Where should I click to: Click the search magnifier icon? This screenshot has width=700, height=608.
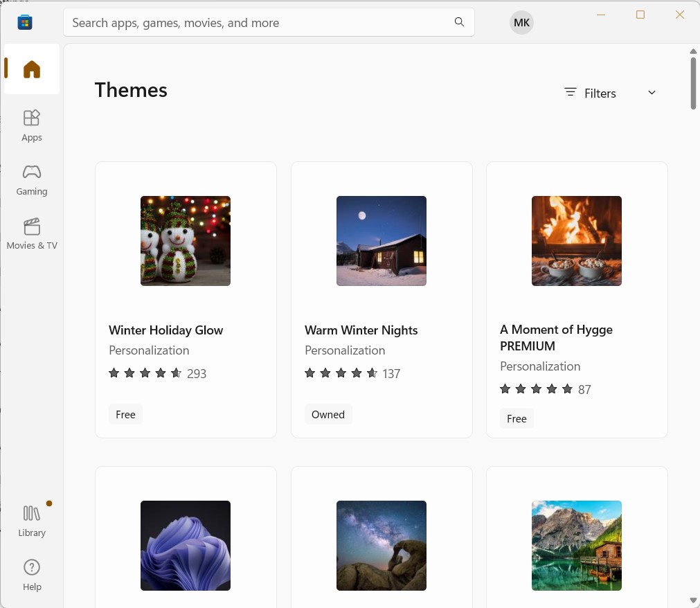click(x=459, y=22)
